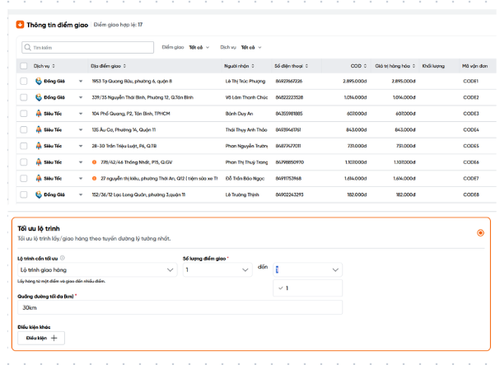The width and height of the screenshot is (500, 365).
Task: Check the row checkbox for CODE2
Action: click(24, 97)
